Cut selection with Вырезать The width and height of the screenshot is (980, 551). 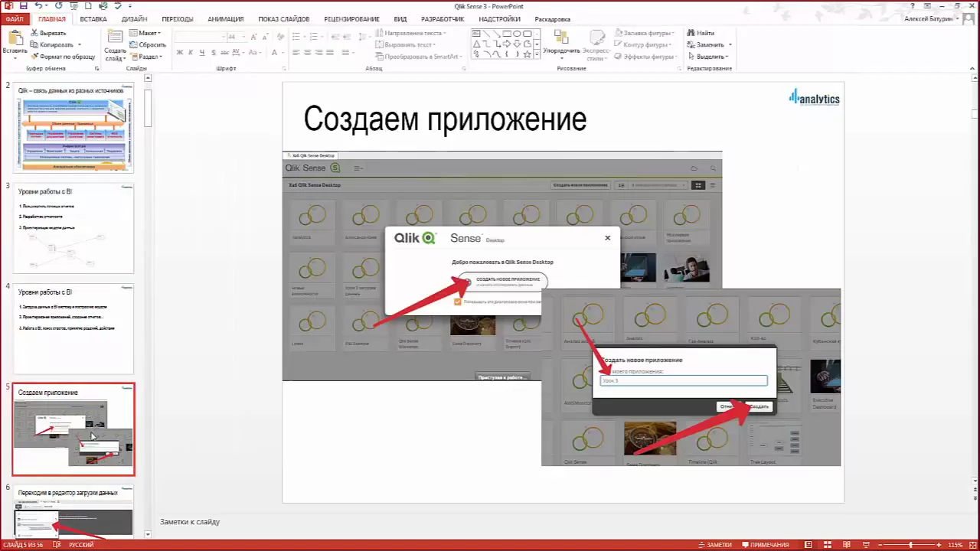tap(48, 33)
